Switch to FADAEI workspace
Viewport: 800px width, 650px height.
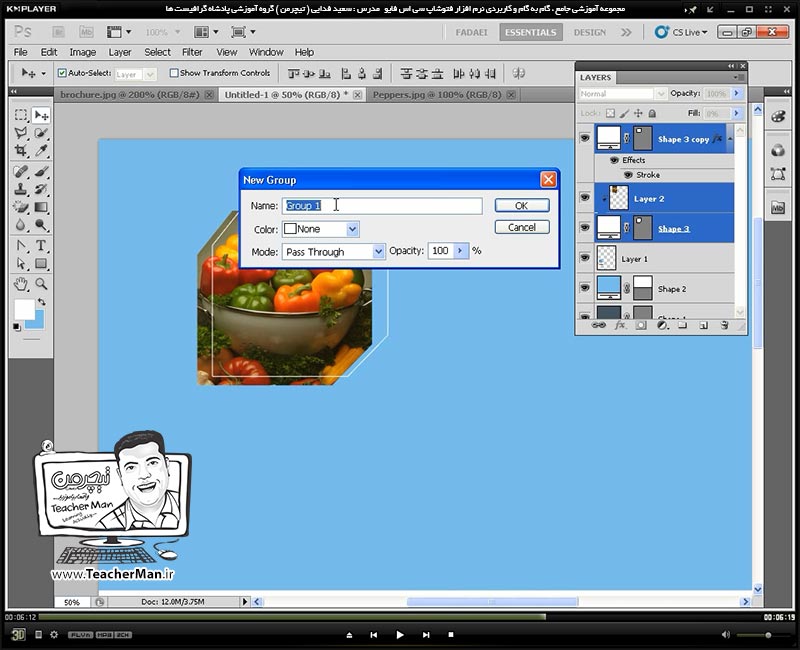click(x=471, y=32)
